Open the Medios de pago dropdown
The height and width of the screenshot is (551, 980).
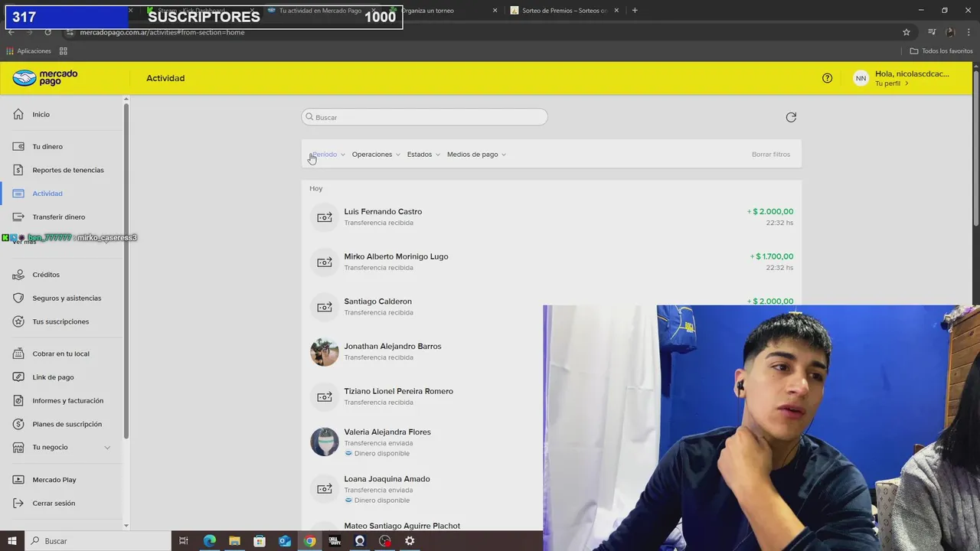click(477, 155)
